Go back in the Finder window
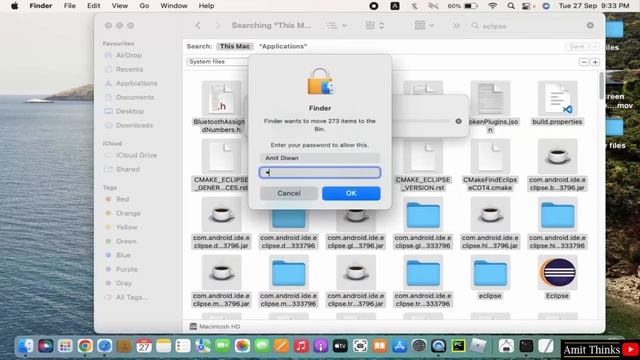640x360 pixels. (x=198, y=26)
